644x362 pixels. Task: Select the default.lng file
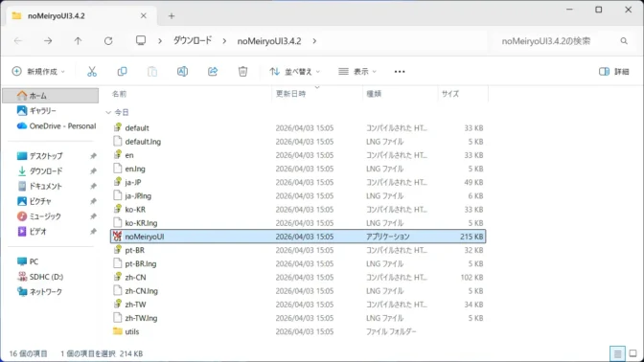click(298, 142)
